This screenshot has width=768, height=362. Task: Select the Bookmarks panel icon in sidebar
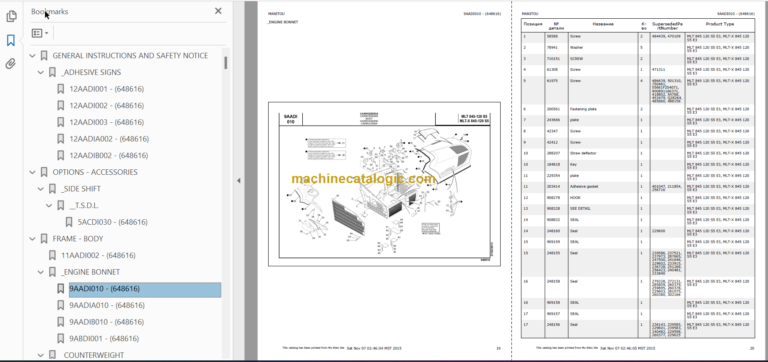point(11,40)
